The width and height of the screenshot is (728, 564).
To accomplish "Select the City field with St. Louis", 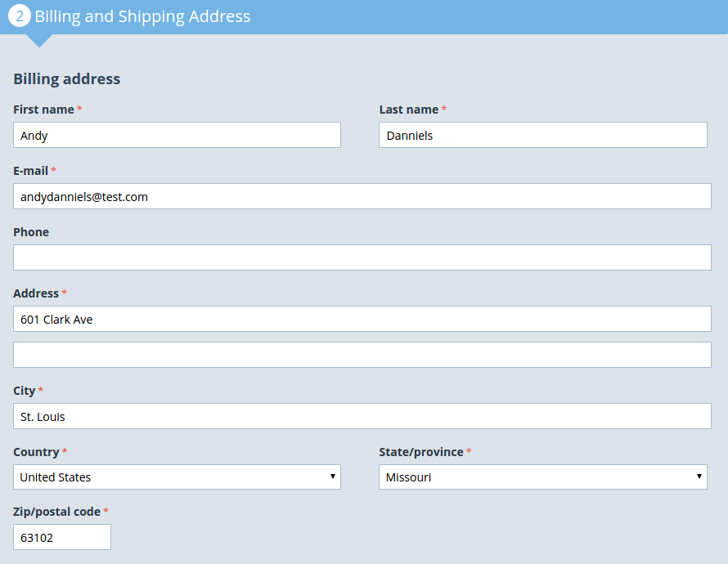I will click(362, 416).
